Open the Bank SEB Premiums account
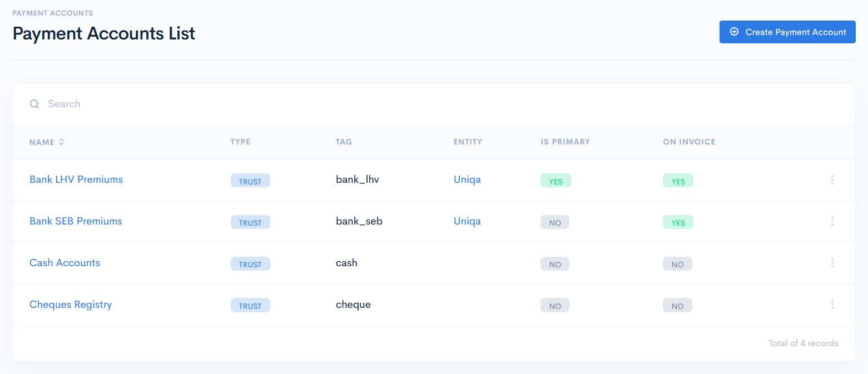868x374 pixels. coord(76,221)
